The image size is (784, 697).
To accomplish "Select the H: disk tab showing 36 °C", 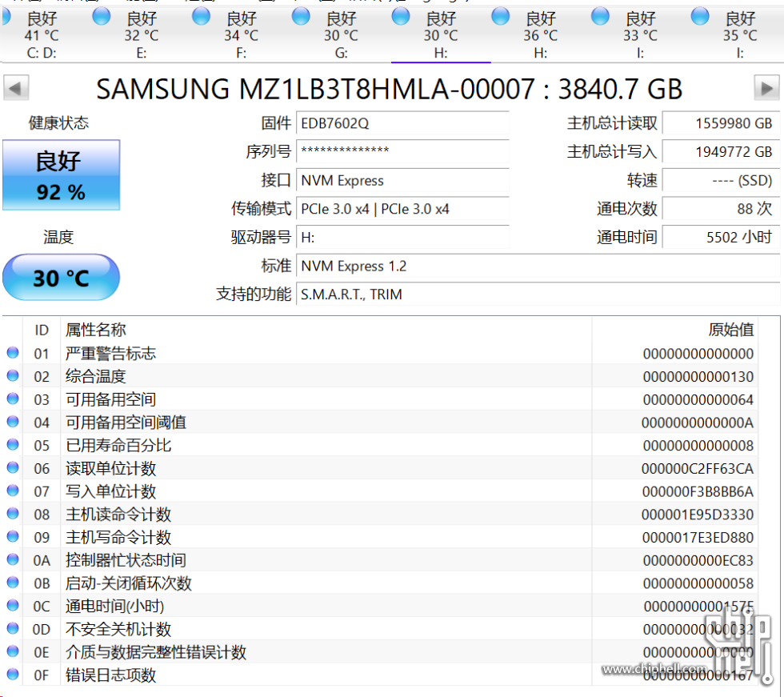I will 541,34.
